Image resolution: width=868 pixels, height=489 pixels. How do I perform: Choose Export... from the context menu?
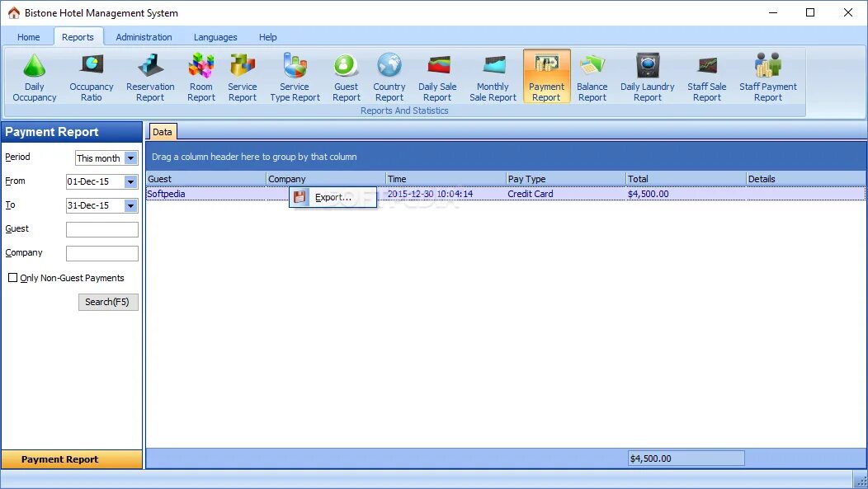[x=333, y=197]
